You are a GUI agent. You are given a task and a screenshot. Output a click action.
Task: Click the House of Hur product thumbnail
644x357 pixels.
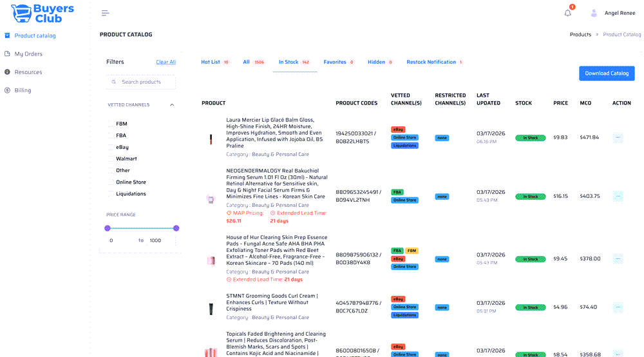point(211,260)
